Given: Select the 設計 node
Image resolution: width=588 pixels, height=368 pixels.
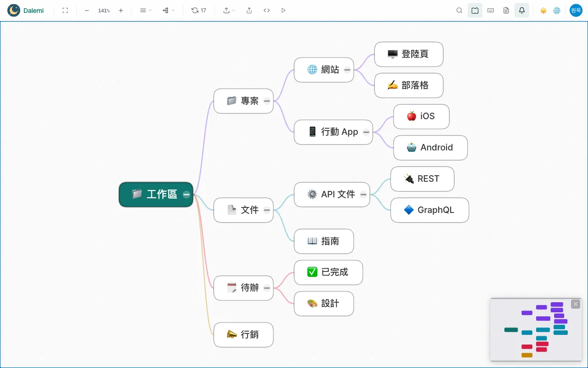Looking at the screenshot, I should [x=324, y=304].
